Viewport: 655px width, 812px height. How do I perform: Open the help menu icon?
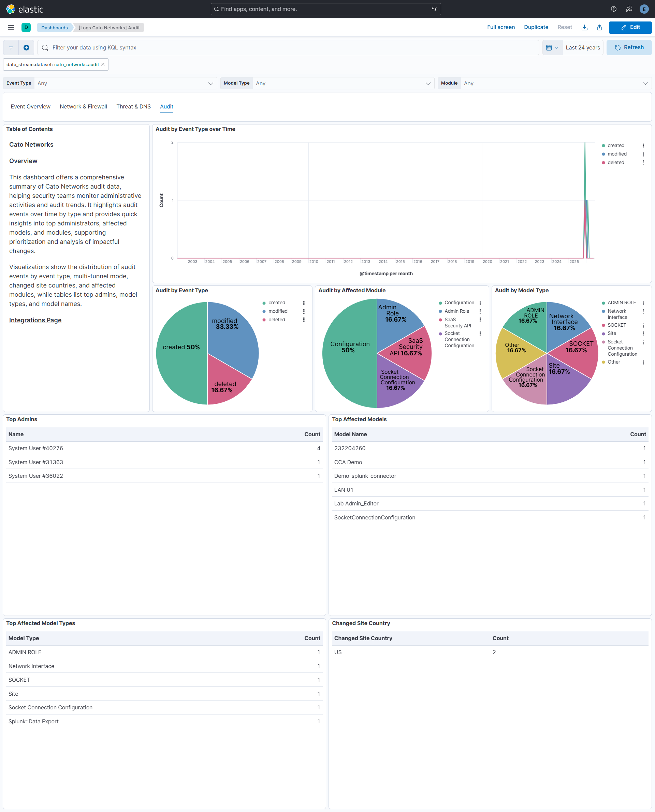pos(613,9)
